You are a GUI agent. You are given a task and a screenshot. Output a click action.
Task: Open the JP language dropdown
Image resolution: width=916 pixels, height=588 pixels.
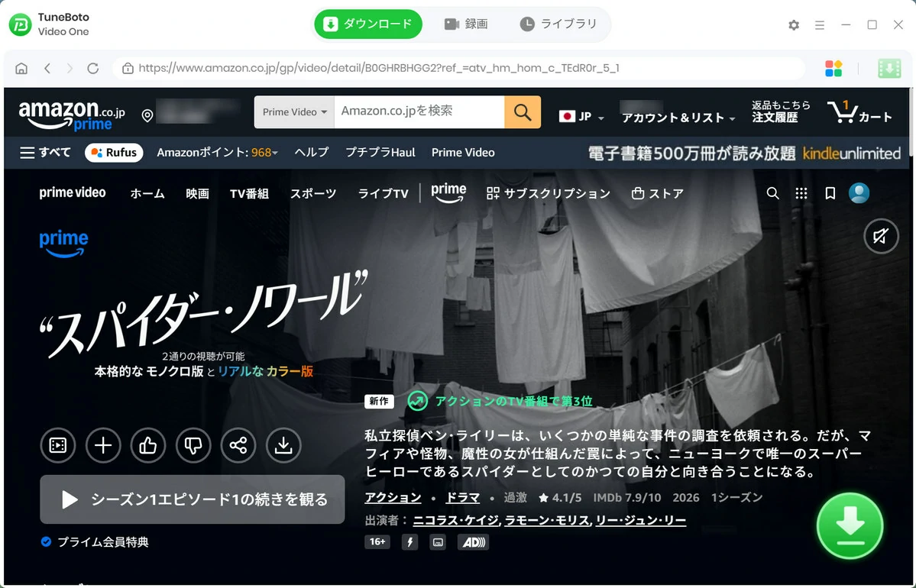tap(581, 116)
